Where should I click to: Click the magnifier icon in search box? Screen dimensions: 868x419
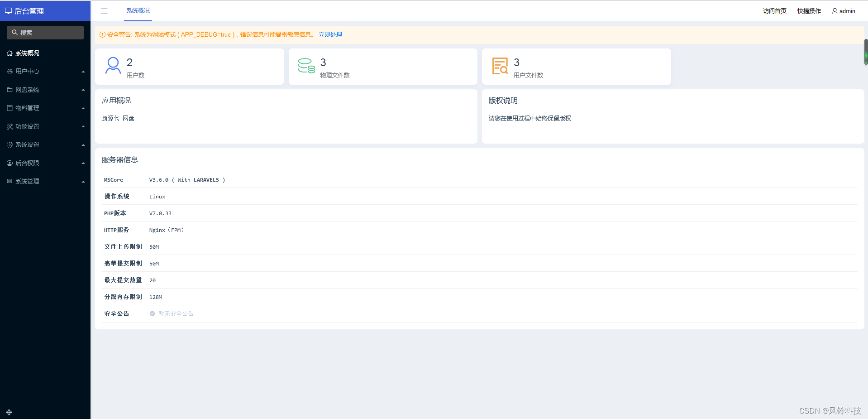[x=14, y=33]
